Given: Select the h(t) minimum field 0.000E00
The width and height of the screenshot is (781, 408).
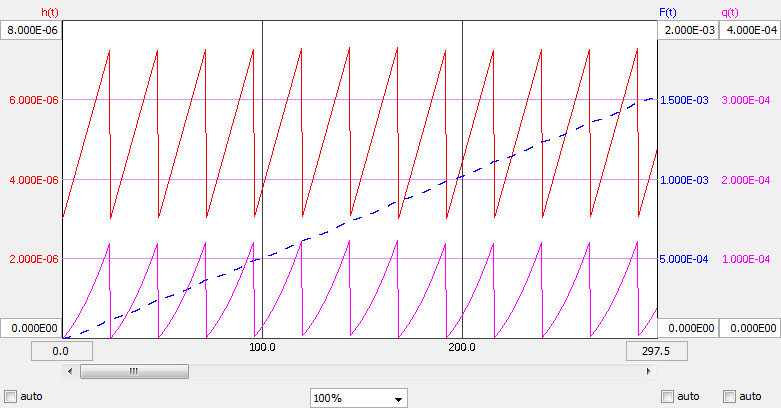Looking at the screenshot, I should (32, 328).
